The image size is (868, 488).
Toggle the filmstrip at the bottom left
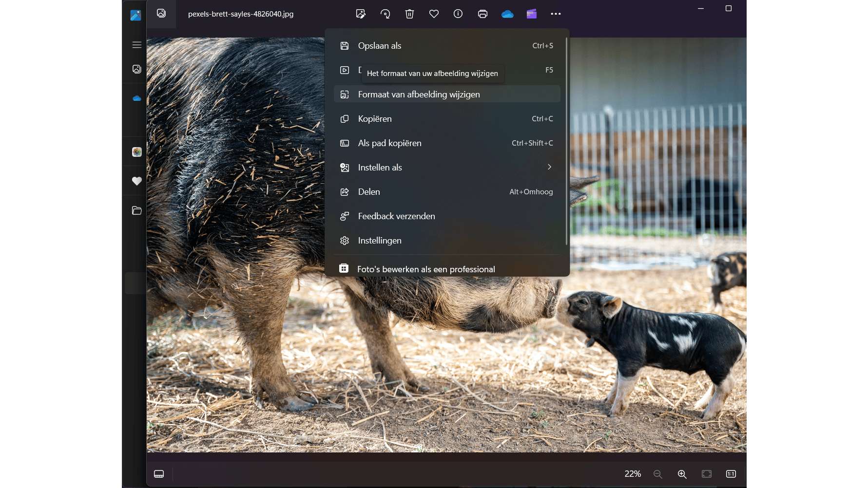pos(159,474)
